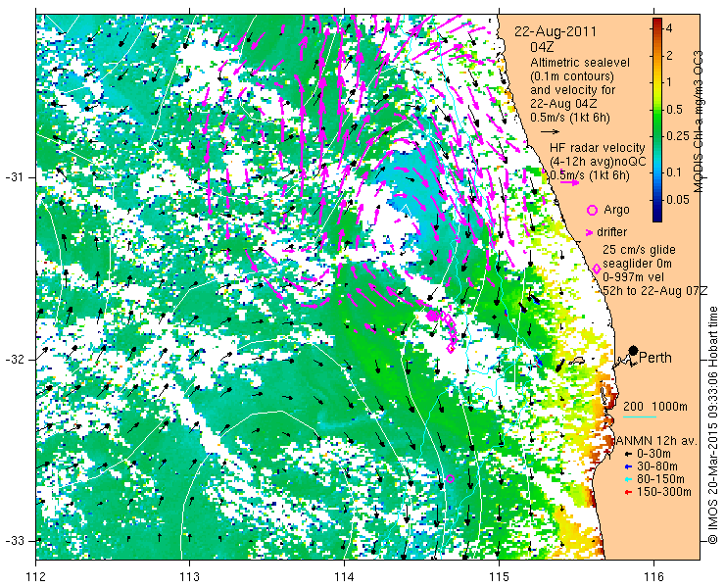This screenshot has width=725, height=588.
Task: Click the red 150-300m ANMN arrow symbol
Action: [628, 492]
